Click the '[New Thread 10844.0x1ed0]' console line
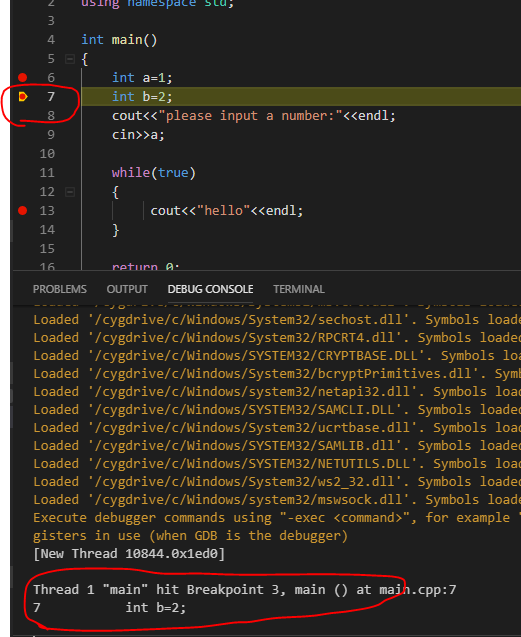This screenshot has height=637, width=521. (129, 554)
